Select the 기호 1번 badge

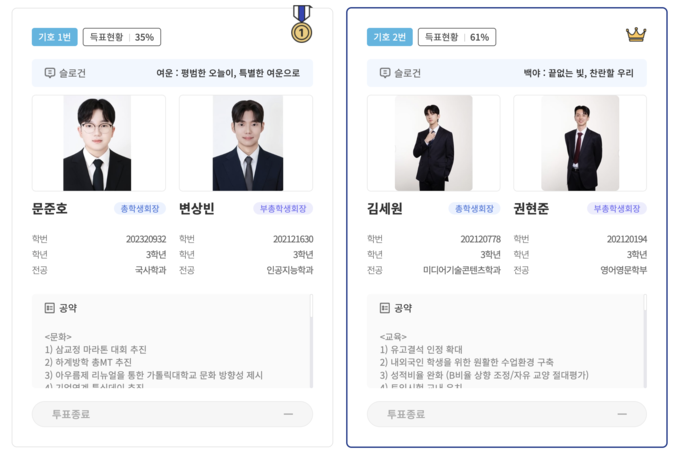pyautogui.click(x=55, y=37)
